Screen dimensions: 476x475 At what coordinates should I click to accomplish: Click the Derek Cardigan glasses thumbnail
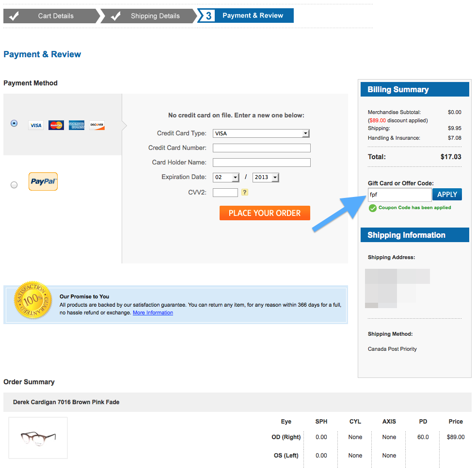pyautogui.click(x=38, y=438)
